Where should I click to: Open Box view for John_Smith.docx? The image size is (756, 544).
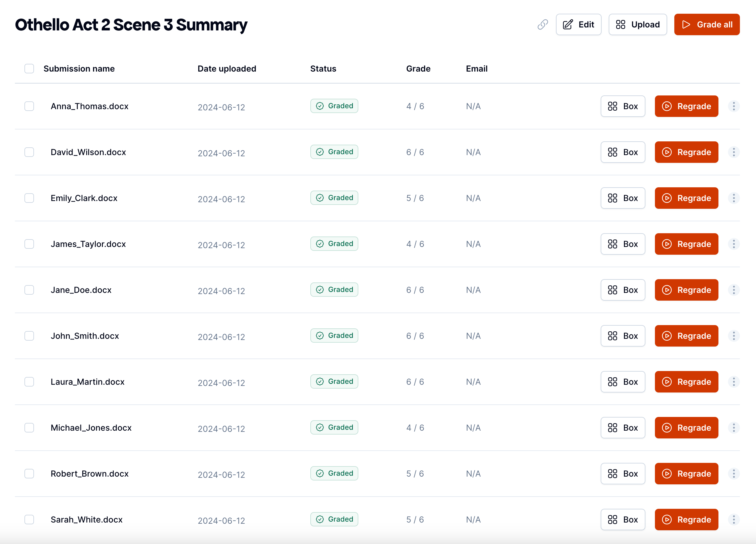(623, 336)
